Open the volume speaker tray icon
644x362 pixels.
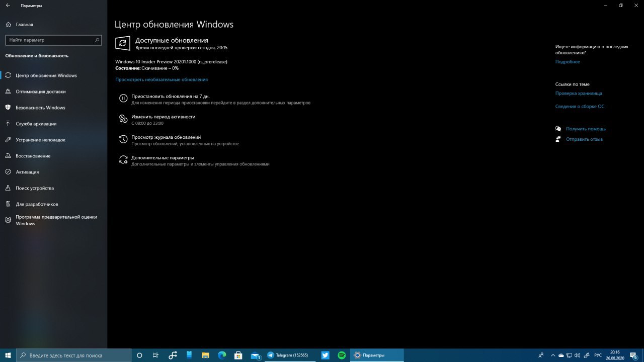point(578,355)
